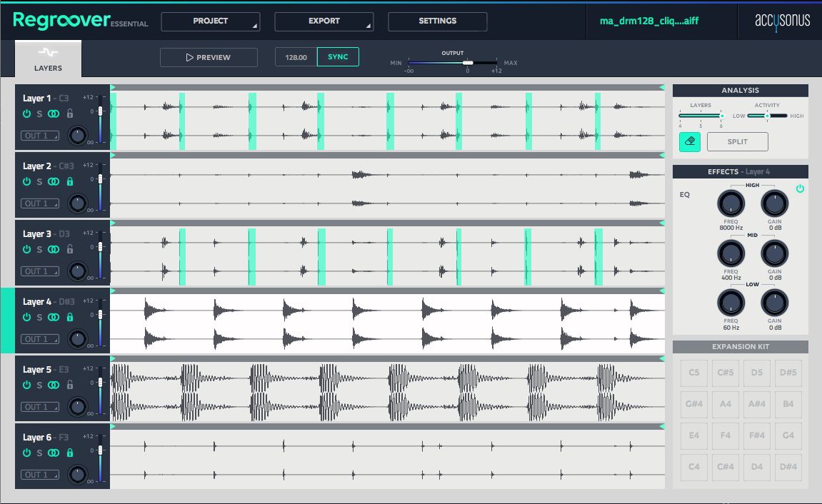Screen dimensions: 822x504
Task: Click Layer 1 pan knob
Action: coord(78,136)
